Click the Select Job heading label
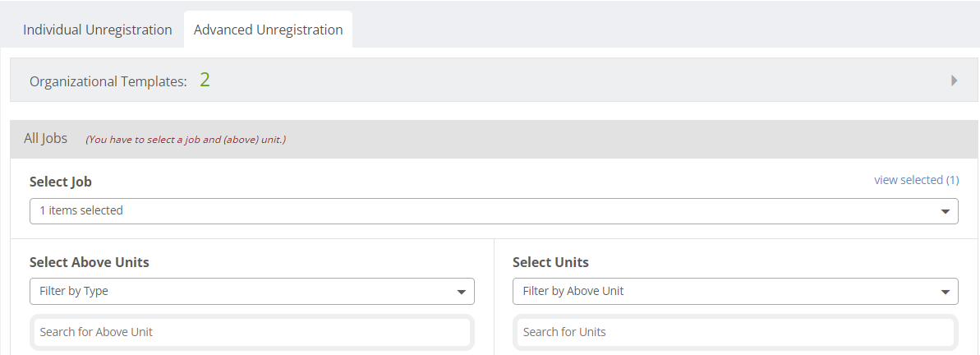 click(61, 182)
